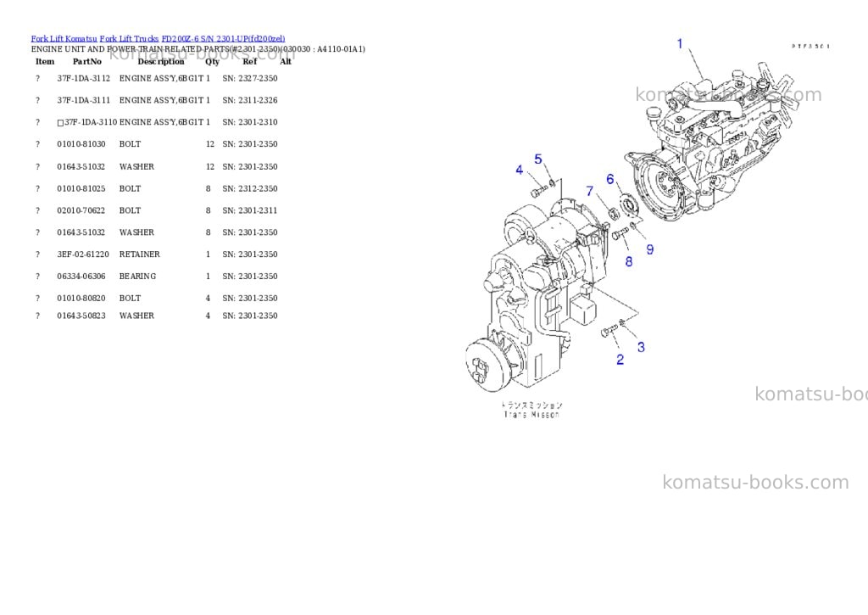Viewport: 868px width, 615px height.
Task: Select part number 37F-1DA-3110
Action: tap(91, 122)
